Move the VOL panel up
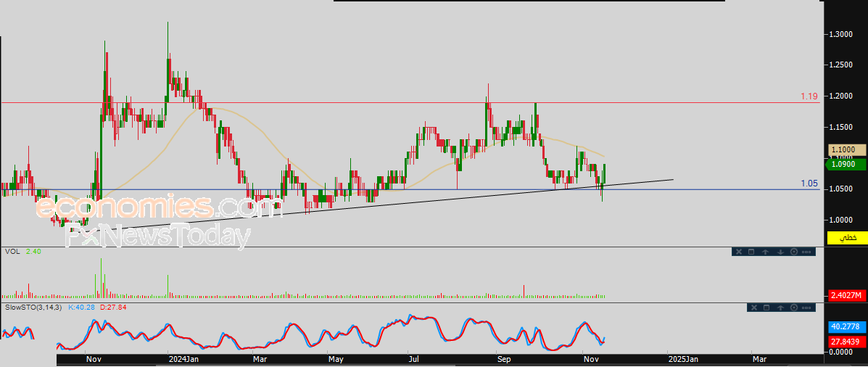868x367 pixels. pos(765,252)
